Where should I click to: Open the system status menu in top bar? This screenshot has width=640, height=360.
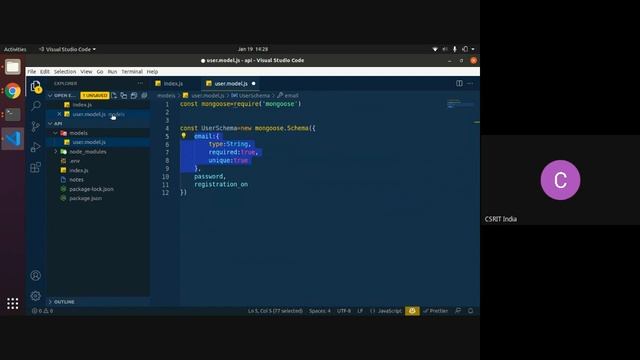click(454, 49)
